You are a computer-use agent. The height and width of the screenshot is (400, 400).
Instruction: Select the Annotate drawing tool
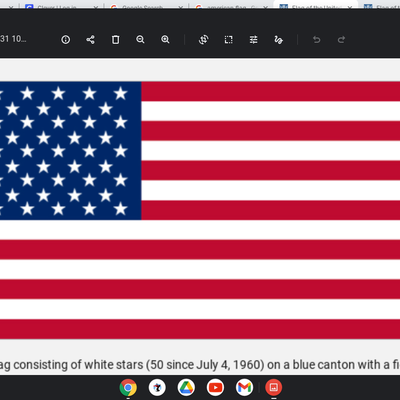278,40
